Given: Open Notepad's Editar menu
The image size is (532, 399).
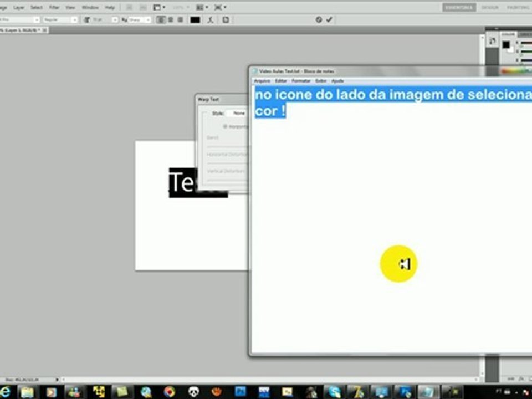Looking at the screenshot, I should pyautogui.click(x=281, y=81).
